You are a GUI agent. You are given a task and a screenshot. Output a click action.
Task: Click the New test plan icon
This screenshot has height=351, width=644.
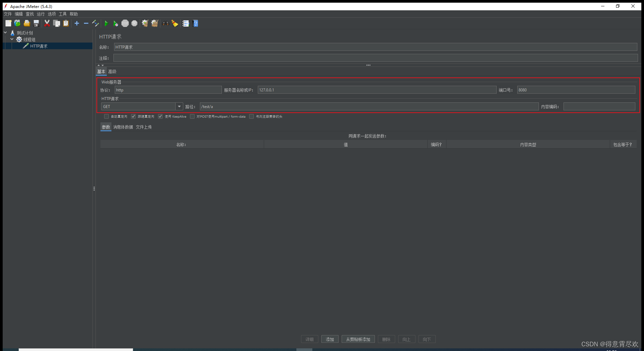(8, 23)
